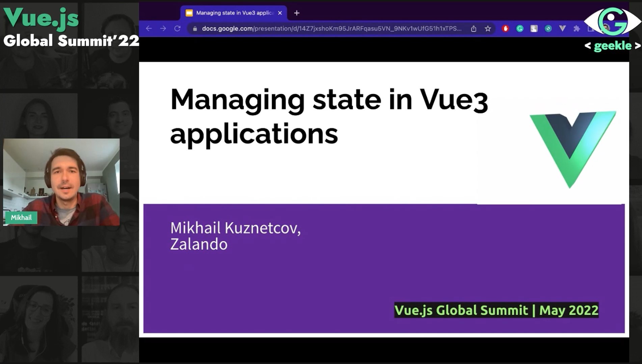Screen dimensions: 642x364
Task: Close the Managing state in Vue3 tab
Action: coord(280,13)
